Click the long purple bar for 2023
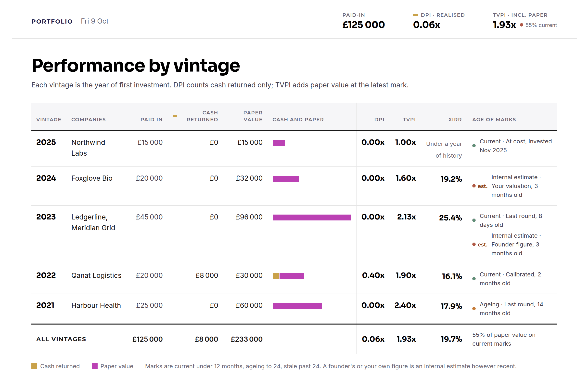 pyautogui.click(x=312, y=218)
